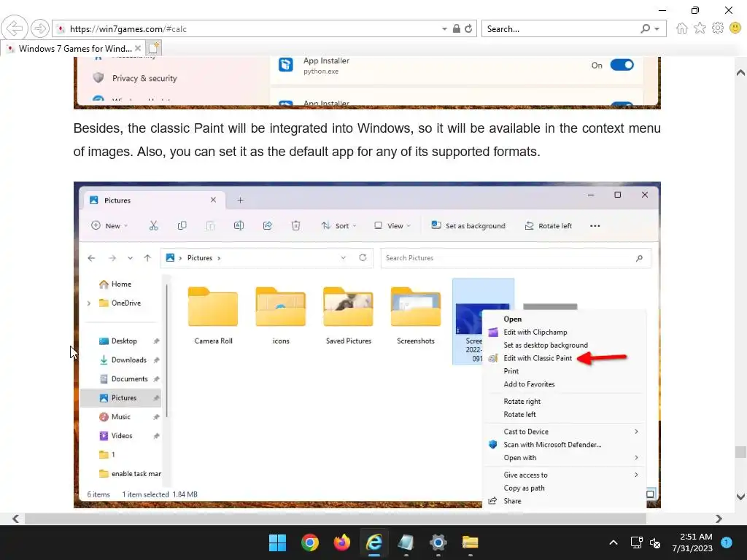Viewport: 747px width, 560px height.
Task: Open the taskbar clock showing 2:51 AM
Action: (x=692, y=542)
